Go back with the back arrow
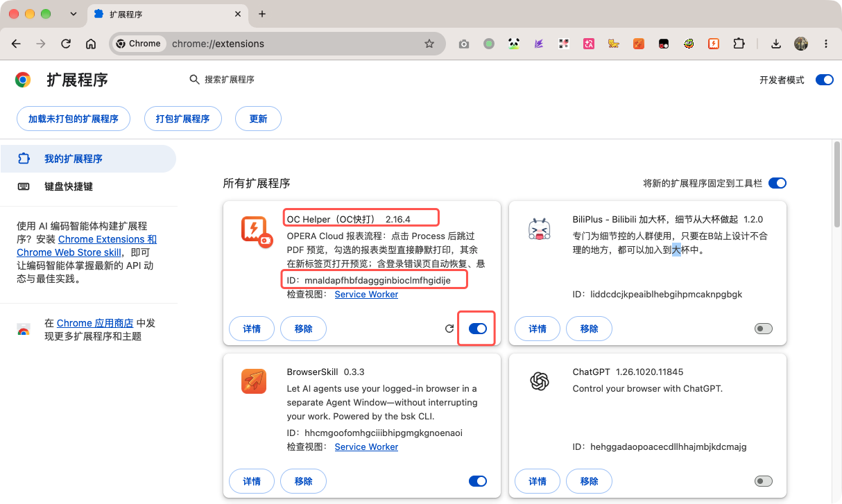This screenshot has height=504, width=842. 16,44
